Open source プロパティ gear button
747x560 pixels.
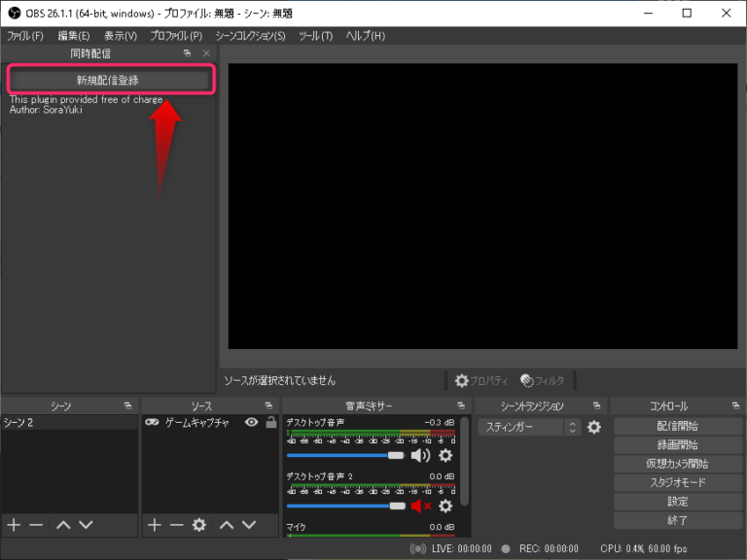[481, 380]
